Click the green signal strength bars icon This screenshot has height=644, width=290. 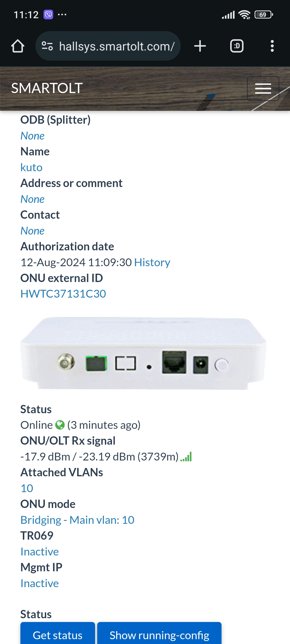point(186,456)
